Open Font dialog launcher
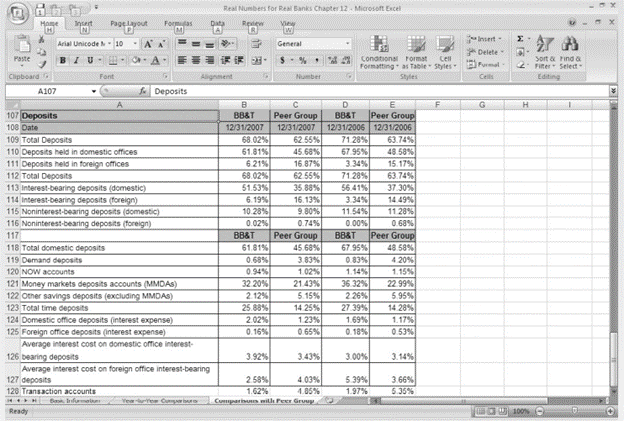 coord(166,76)
